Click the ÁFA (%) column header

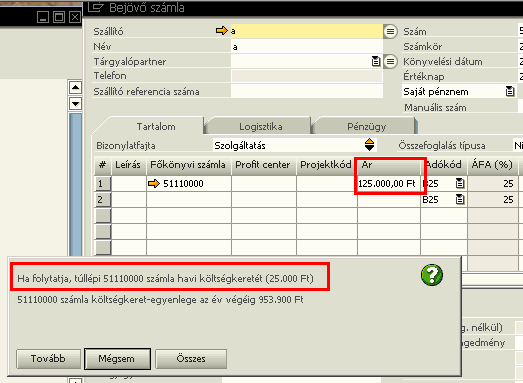(x=492, y=165)
